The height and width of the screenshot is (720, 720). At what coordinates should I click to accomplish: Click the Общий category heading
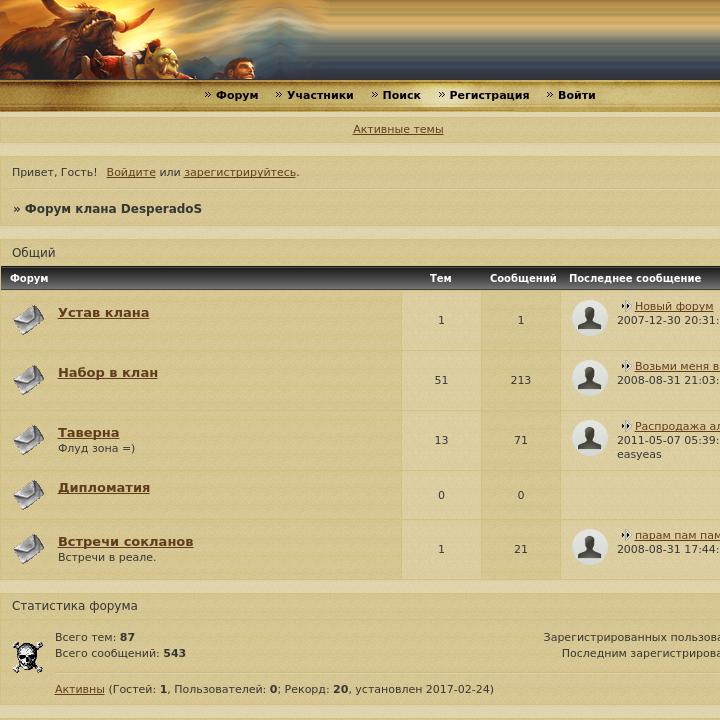[x=34, y=253]
